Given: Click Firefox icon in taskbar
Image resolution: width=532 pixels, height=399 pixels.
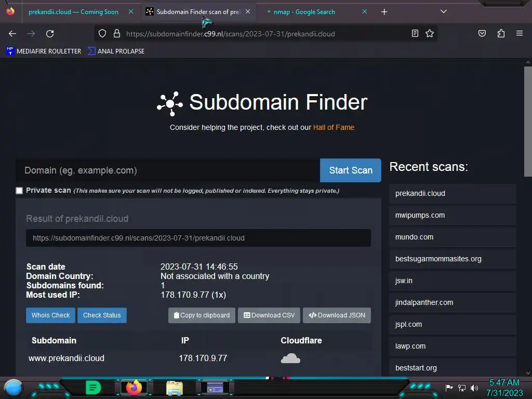Looking at the screenshot, I should [134, 388].
